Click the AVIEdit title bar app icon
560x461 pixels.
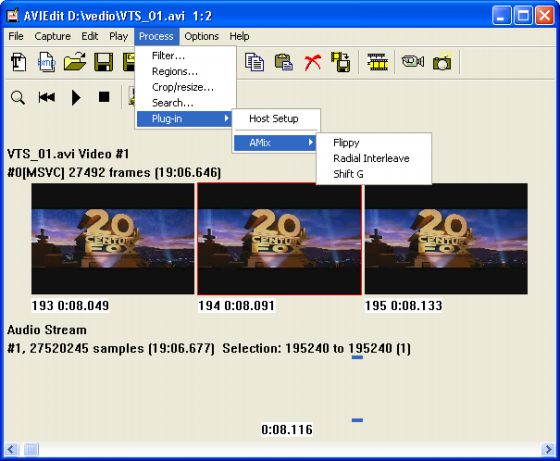point(13,15)
